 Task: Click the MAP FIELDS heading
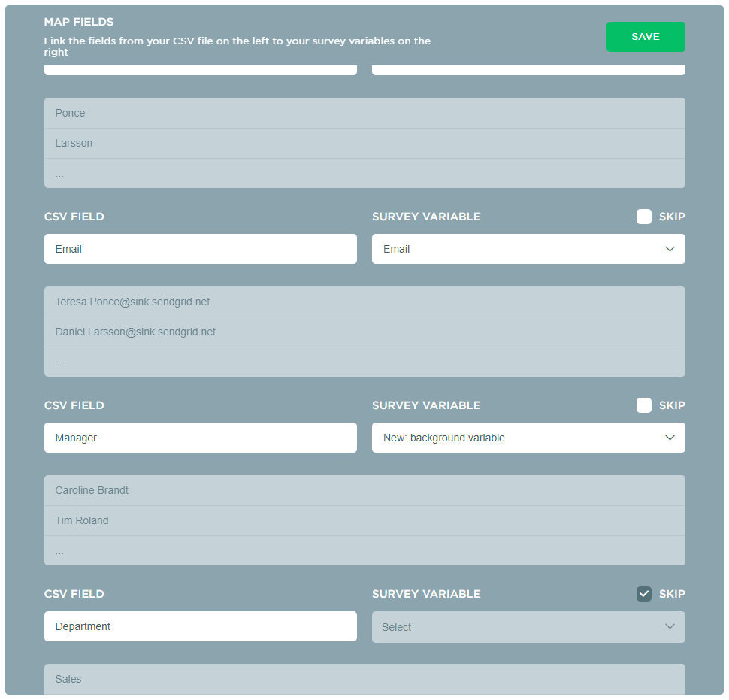79,22
